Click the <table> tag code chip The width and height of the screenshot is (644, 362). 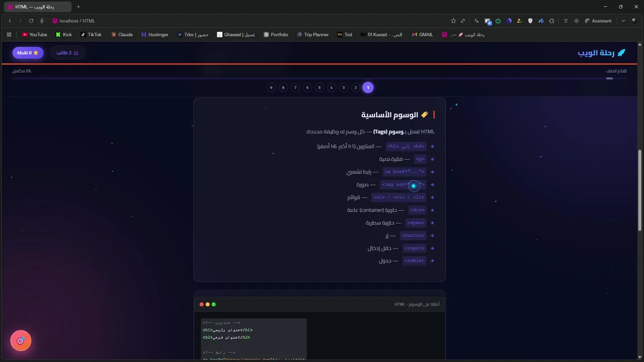click(x=415, y=260)
